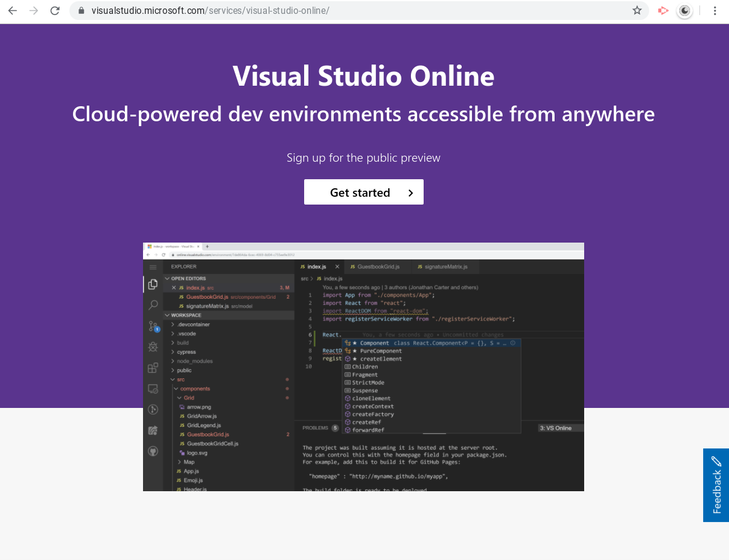
Task: Open the Chrome three-dot menu
Action: pyautogui.click(x=715, y=10)
